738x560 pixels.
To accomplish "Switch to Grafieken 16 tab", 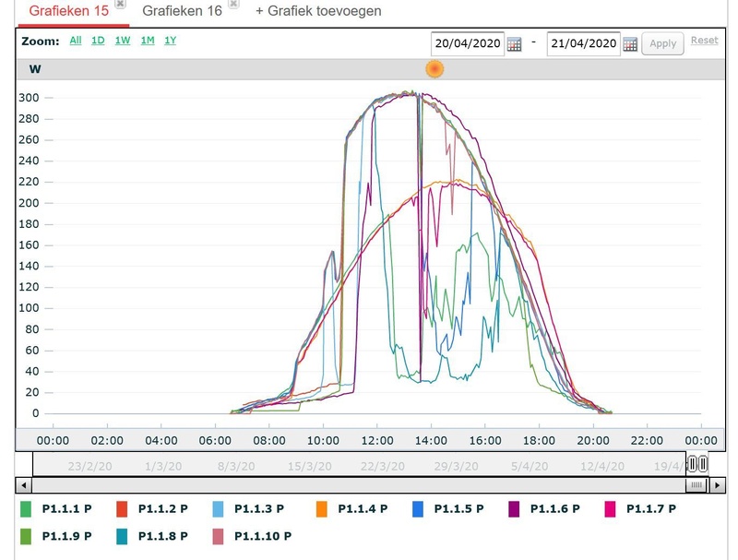I will tap(182, 11).
